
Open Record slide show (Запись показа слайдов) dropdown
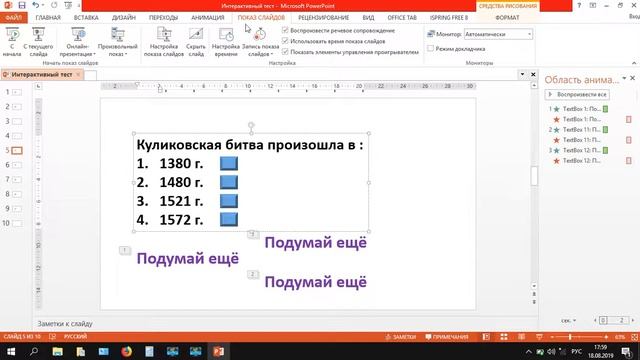(260, 41)
